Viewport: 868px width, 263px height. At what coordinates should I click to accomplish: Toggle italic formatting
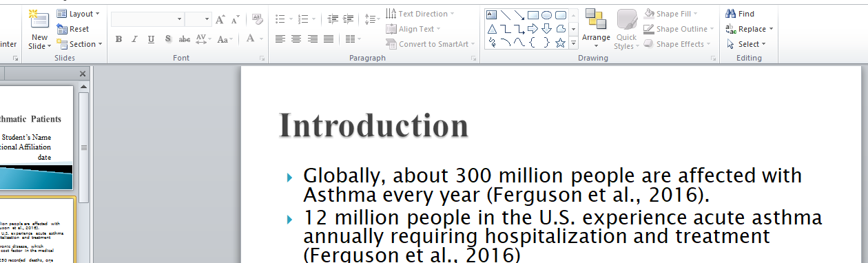pyautogui.click(x=134, y=39)
